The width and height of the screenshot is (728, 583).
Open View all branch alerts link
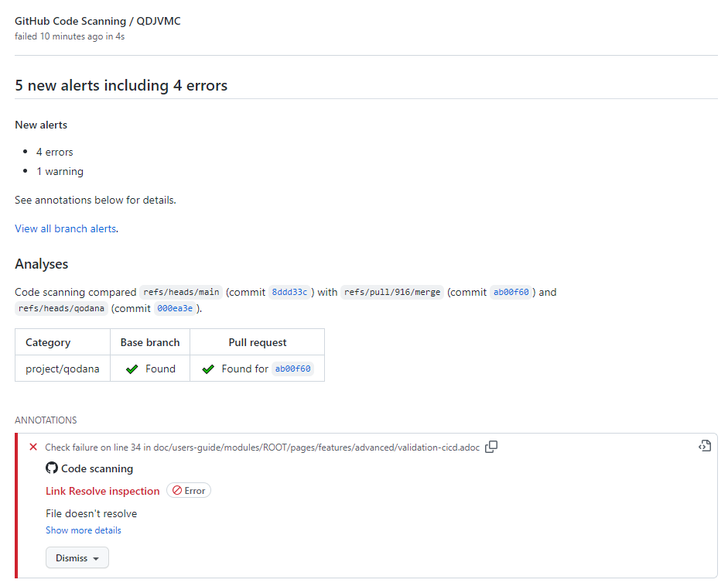pos(66,228)
